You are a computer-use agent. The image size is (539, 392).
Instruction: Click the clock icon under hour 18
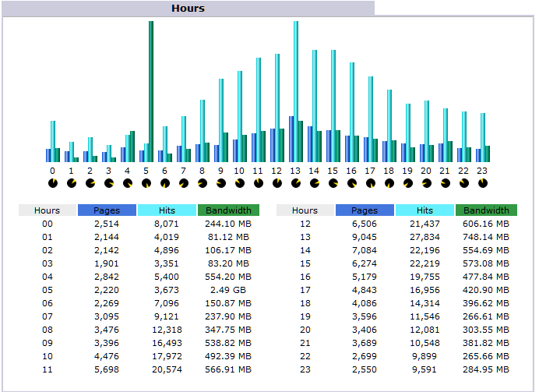[389, 183]
